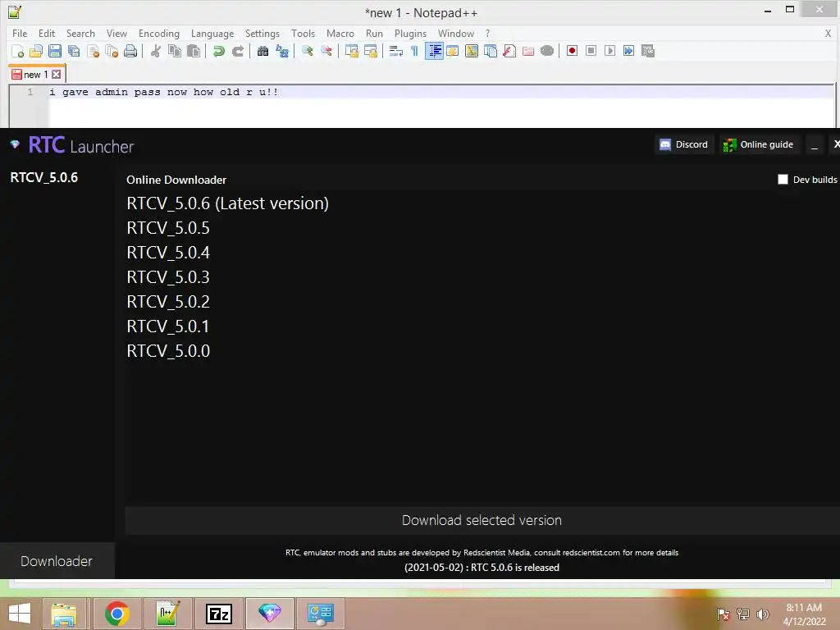
Task: Click the Synchronize vertical scrolling icon
Action: tap(351, 51)
